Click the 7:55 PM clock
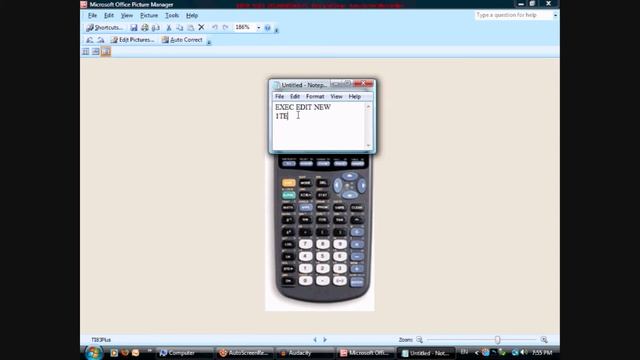Image resolution: width=640 pixels, height=360 pixels. [x=542, y=352]
